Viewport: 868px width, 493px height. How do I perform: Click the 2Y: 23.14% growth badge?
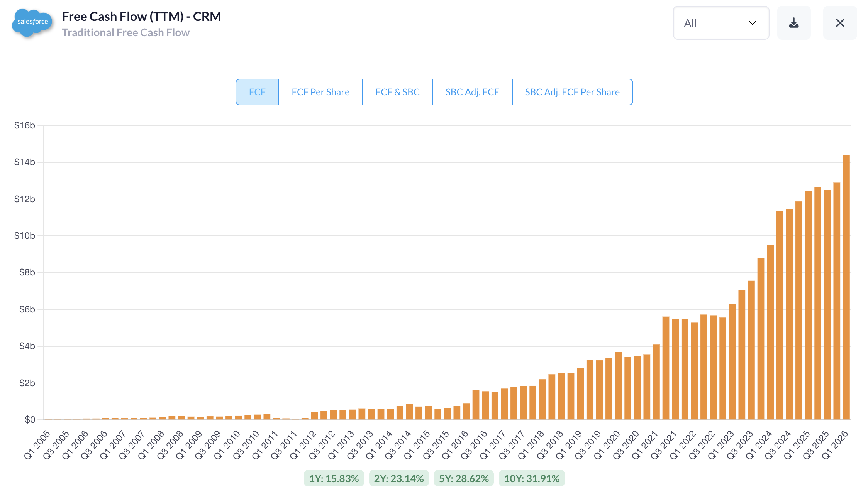[398, 478]
